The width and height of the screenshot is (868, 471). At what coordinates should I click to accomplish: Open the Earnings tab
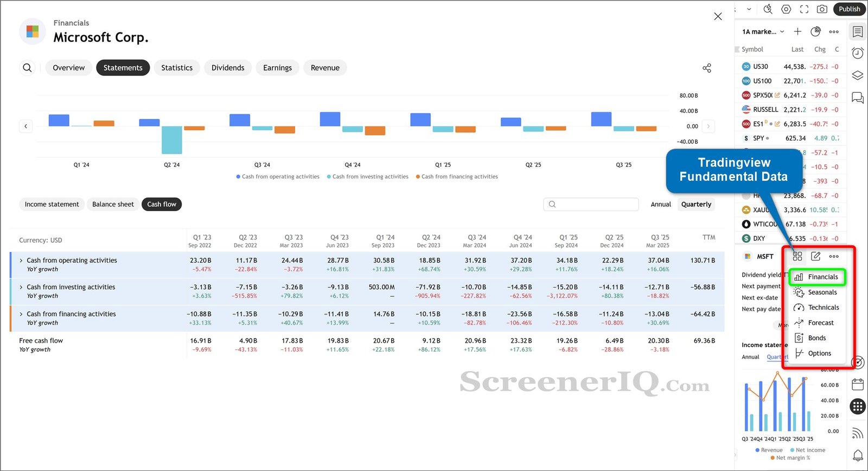click(x=277, y=68)
